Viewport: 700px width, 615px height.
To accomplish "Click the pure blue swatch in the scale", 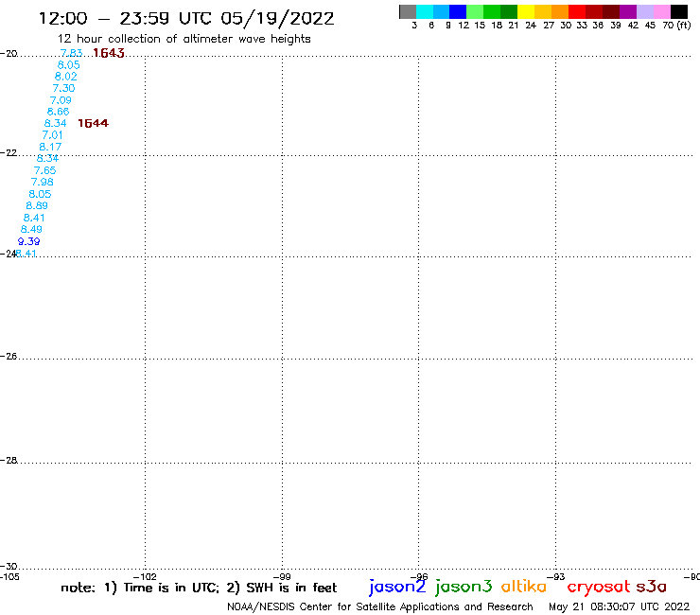I will coord(458,12).
